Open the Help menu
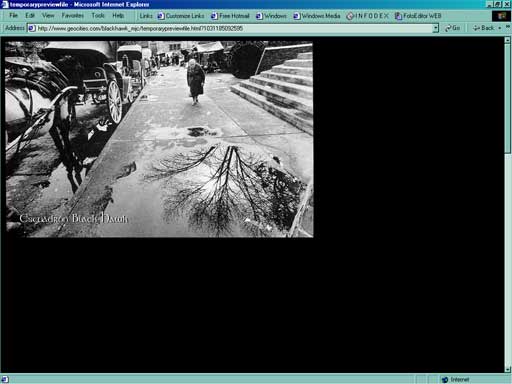 (118, 16)
